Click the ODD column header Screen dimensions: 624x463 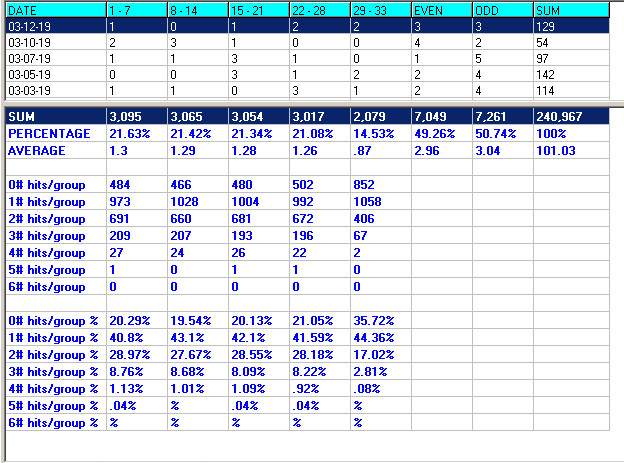coord(502,10)
